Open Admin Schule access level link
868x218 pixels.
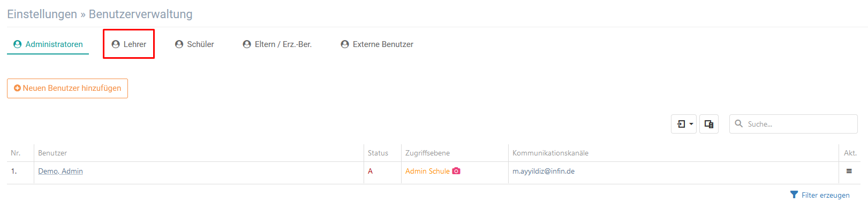pos(427,171)
